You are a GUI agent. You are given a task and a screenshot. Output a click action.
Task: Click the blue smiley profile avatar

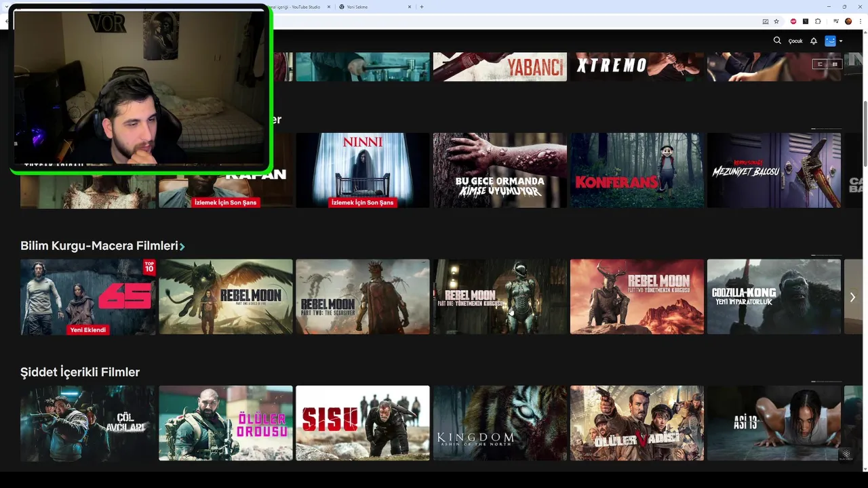coord(830,41)
